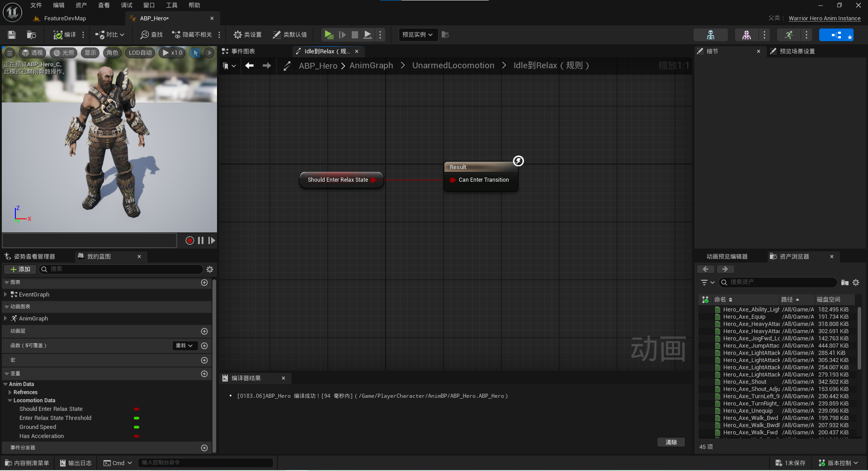Image resolution: width=868 pixels, height=471 pixels.
Task: Change preview playback speed x1.0
Action: [x=172, y=53]
